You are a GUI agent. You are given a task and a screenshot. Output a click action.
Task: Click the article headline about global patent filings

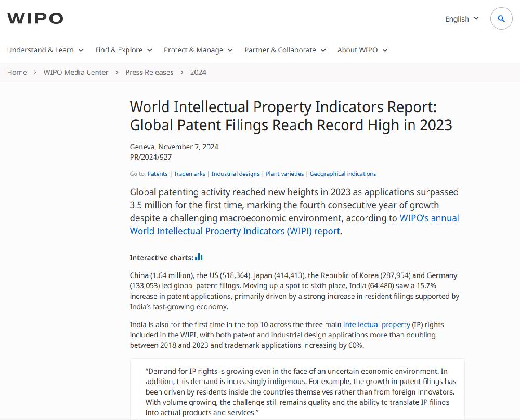click(x=291, y=116)
